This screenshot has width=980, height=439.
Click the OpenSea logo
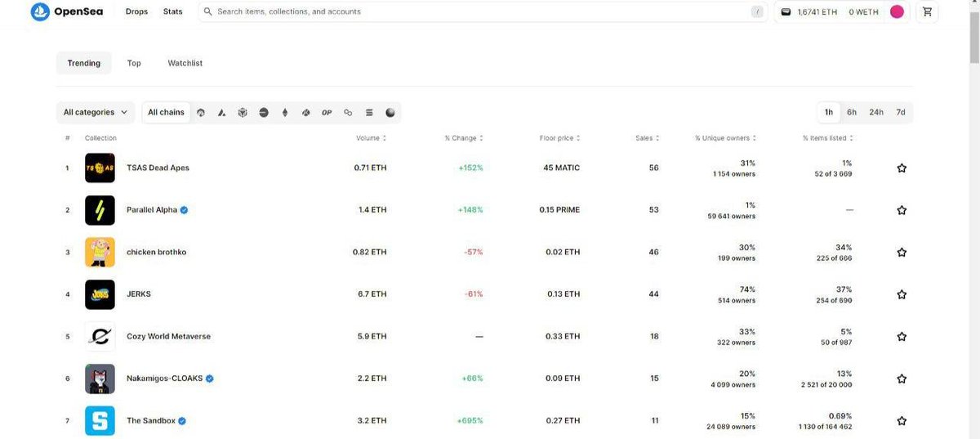pos(67,11)
